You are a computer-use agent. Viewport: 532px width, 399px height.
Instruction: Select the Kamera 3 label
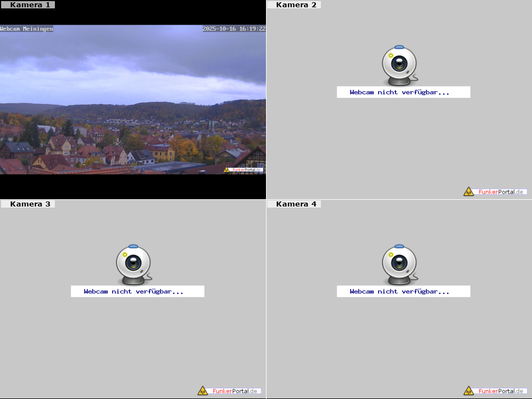(x=30, y=204)
